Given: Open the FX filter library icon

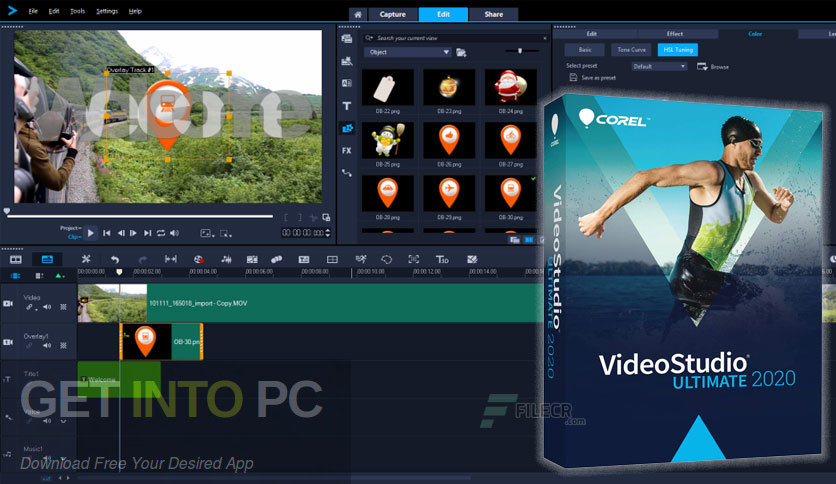Looking at the screenshot, I should pos(347,151).
